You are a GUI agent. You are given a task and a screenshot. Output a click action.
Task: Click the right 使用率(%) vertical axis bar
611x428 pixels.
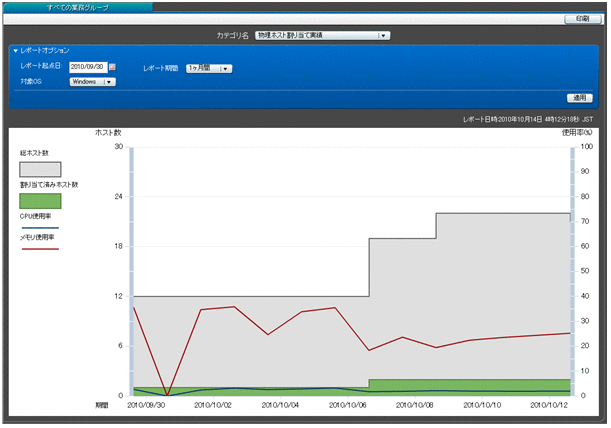click(573, 270)
